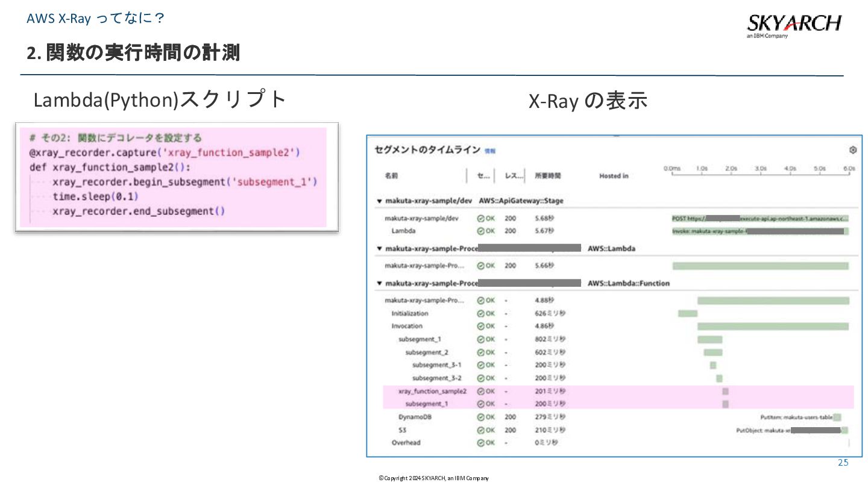Image resolution: width=868 pixels, height=488 pixels.
Task: Open the segment timeline settings gear
Action: click(x=852, y=150)
